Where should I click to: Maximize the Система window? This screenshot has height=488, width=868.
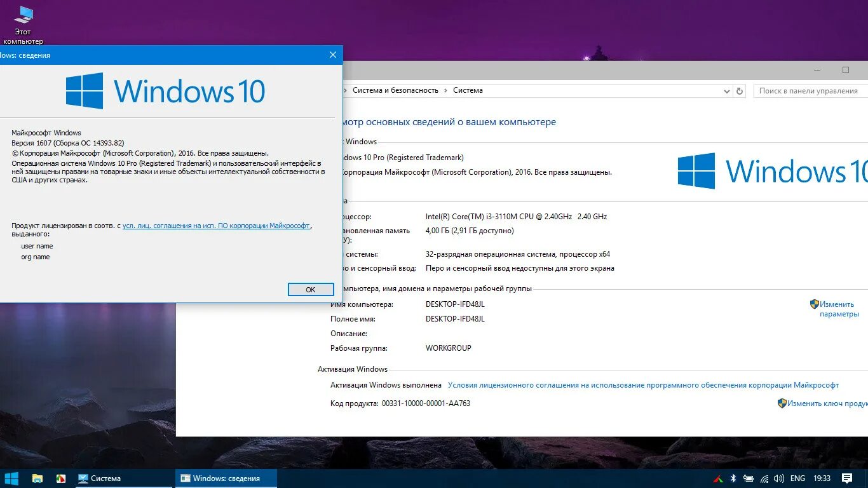pyautogui.click(x=846, y=70)
